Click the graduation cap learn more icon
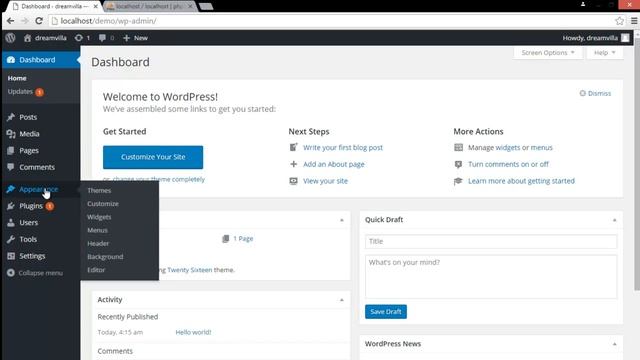 click(458, 181)
